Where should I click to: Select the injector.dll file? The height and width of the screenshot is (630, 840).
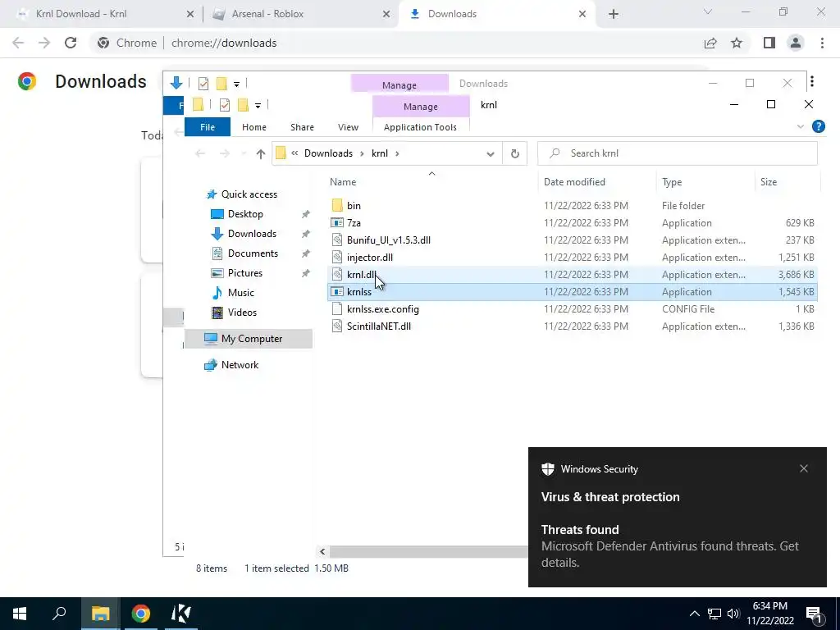pyautogui.click(x=571, y=257)
